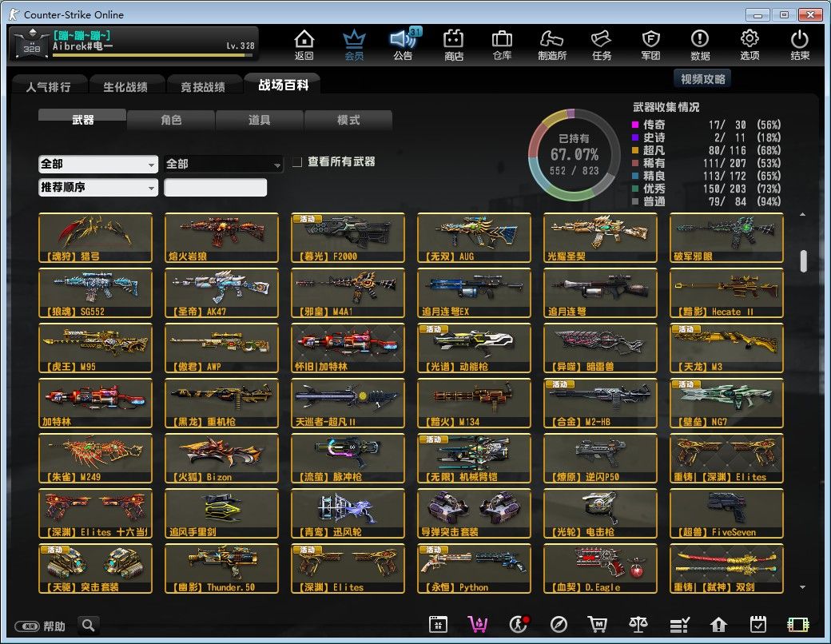Enable the 查看所有武器 checkbox

297,161
